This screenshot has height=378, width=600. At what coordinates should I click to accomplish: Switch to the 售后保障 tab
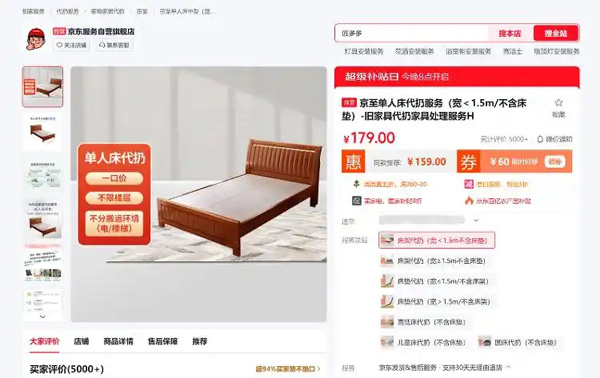click(x=163, y=341)
